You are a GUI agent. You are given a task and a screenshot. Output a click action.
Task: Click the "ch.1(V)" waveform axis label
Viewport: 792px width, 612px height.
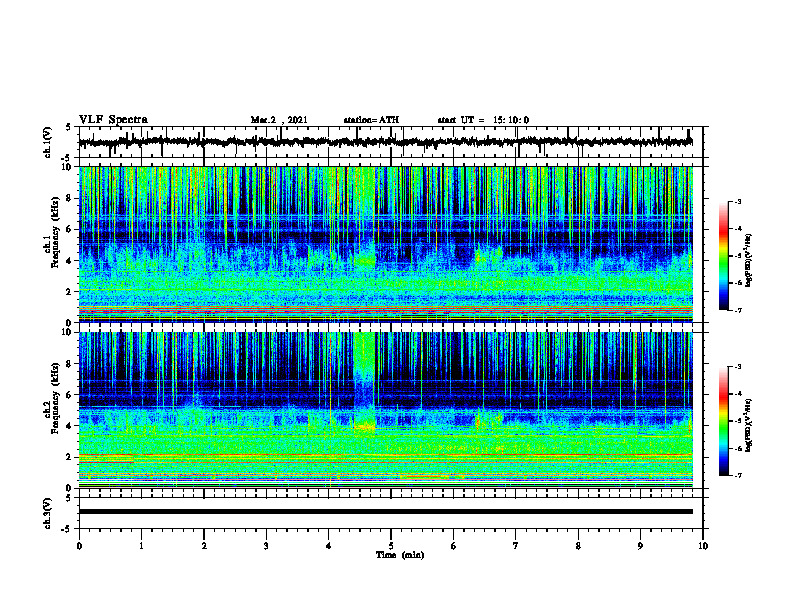pyautogui.click(x=48, y=142)
